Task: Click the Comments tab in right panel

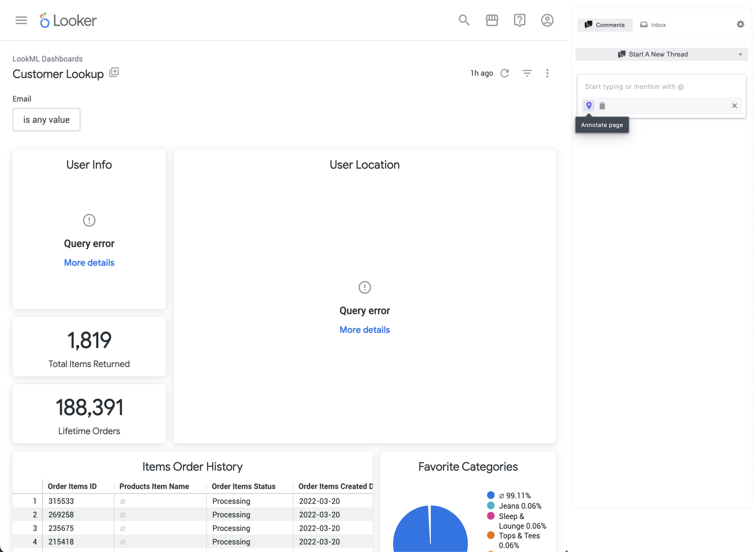Action: [604, 25]
